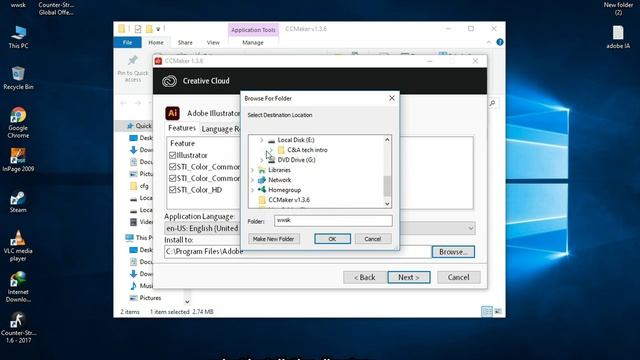
Task: Click folder tree scrollbar down arrow
Action: click(x=387, y=204)
